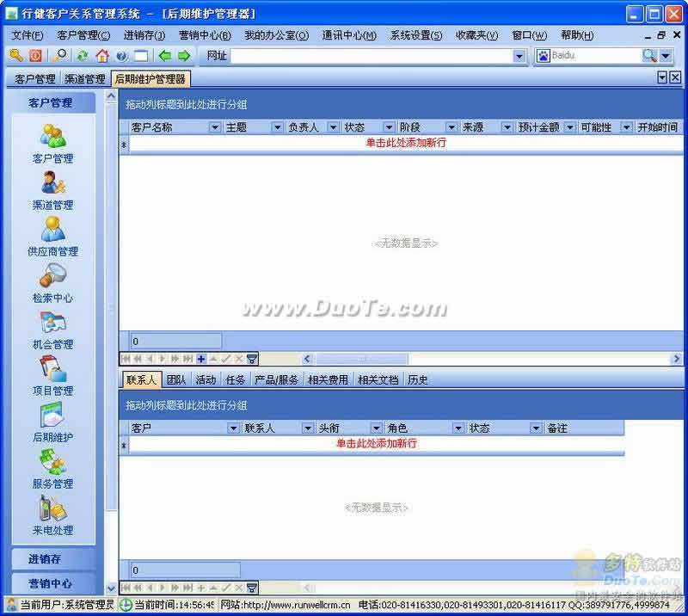Screen dimensions: 688x616
Task: Open the 文件(F) menu
Action: [x=28, y=35]
